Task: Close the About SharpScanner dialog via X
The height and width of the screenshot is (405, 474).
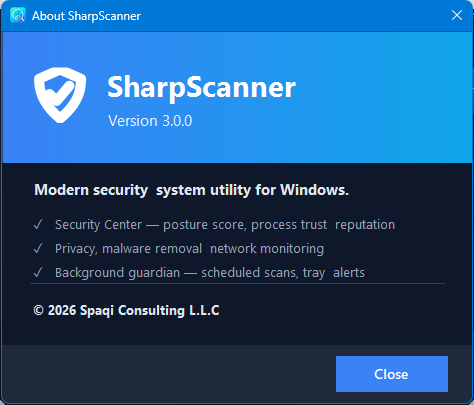Action: click(x=457, y=15)
